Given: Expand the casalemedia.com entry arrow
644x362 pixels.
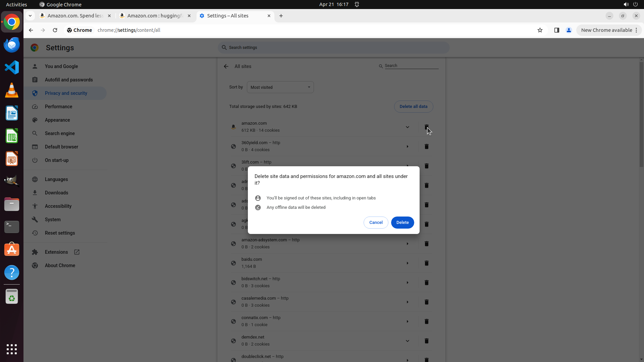Looking at the screenshot, I should [x=407, y=302].
